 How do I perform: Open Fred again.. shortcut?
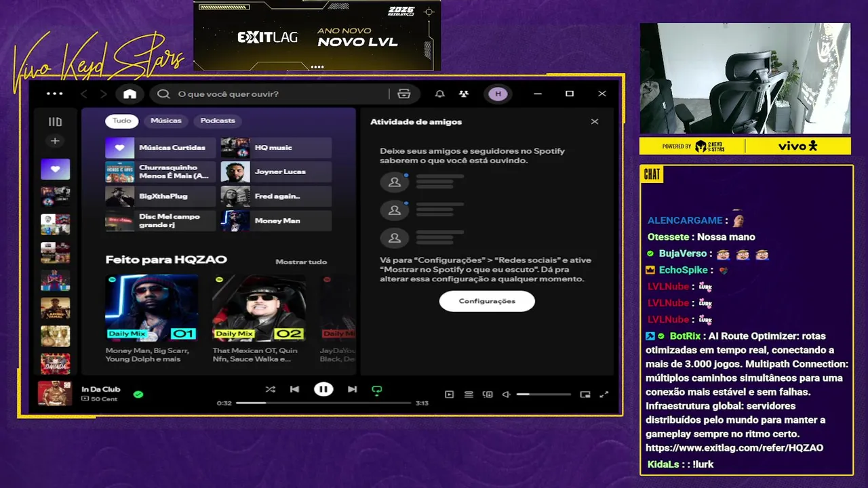point(276,196)
